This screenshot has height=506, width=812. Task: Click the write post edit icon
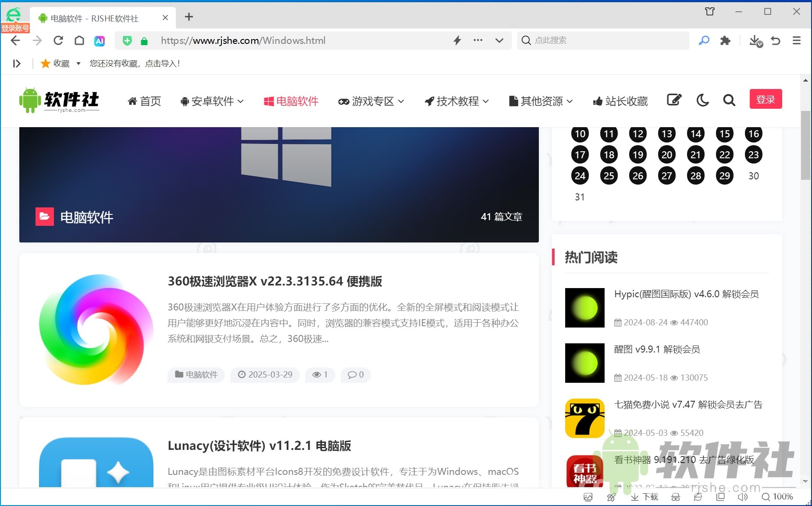coord(674,100)
